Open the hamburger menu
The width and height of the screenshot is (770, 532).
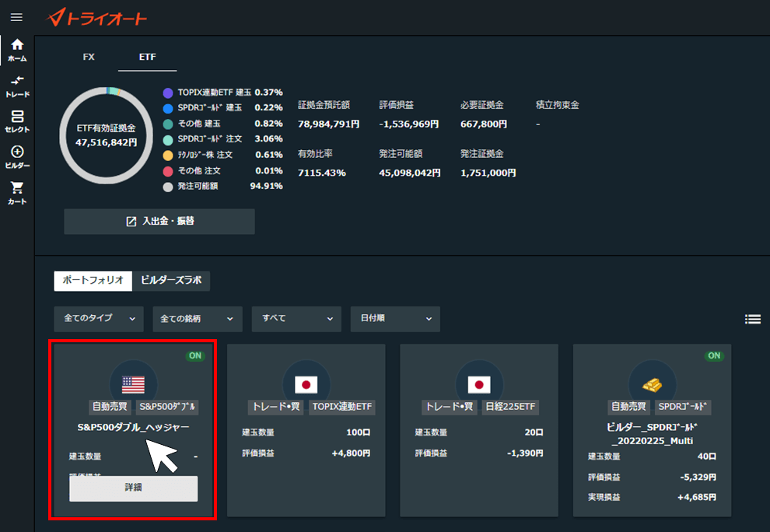[16, 17]
